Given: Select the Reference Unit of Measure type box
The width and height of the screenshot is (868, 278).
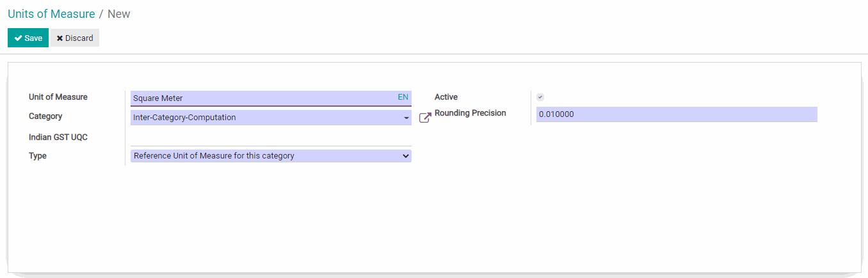Looking at the screenshot, I should click(262, 155).
